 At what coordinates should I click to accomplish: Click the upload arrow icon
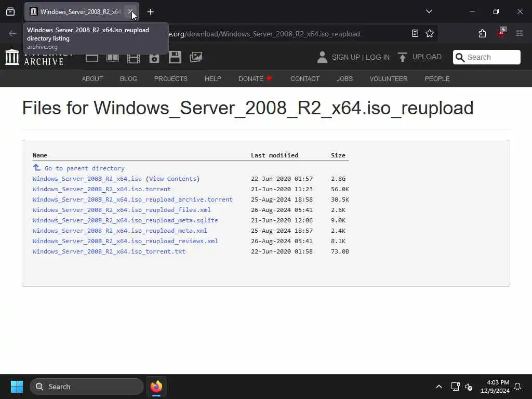(403, 57)
